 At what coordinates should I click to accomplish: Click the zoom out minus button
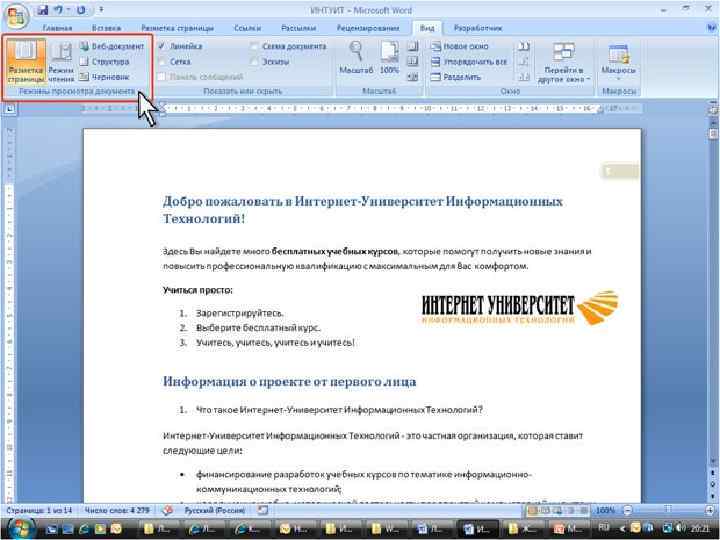click(628, 510)
